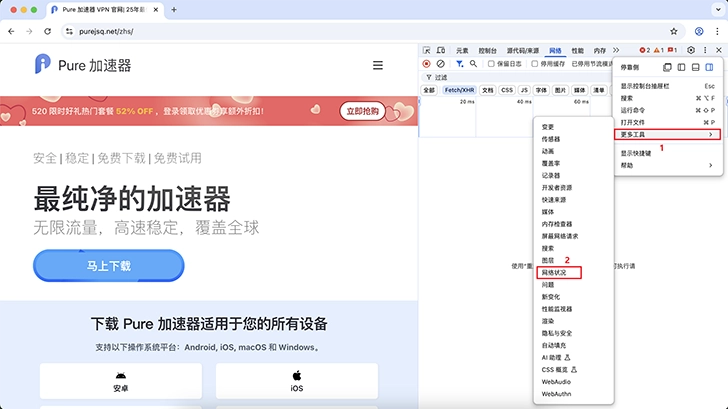
Task: Click the network search magnifier icon
Action: tap(474, 64)
